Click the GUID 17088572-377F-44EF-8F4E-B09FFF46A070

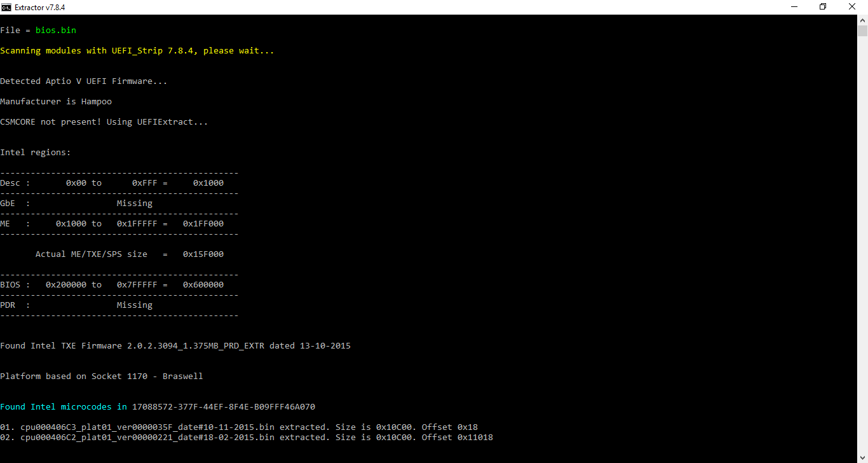(x=224, y=406)
